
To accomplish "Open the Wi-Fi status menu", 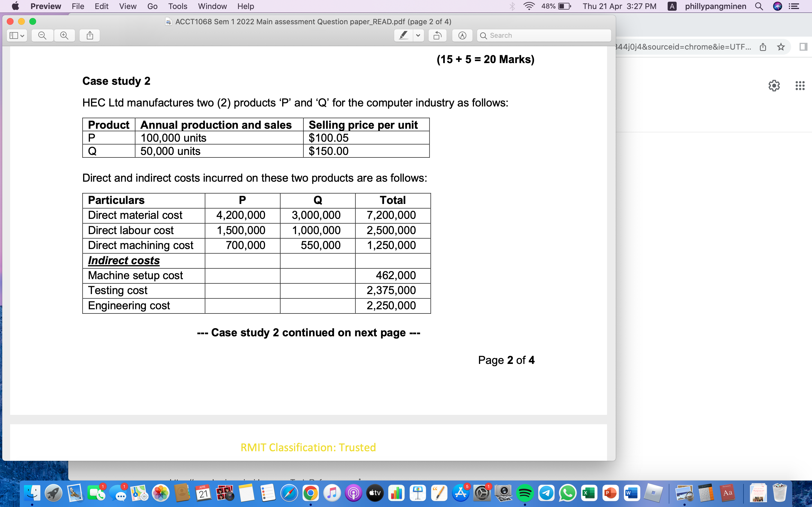I will coord(529,6).
